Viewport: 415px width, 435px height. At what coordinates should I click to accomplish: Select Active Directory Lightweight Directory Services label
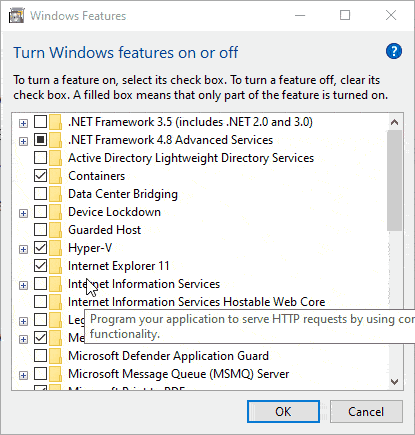pyautogui.click(x=191, y=158)
